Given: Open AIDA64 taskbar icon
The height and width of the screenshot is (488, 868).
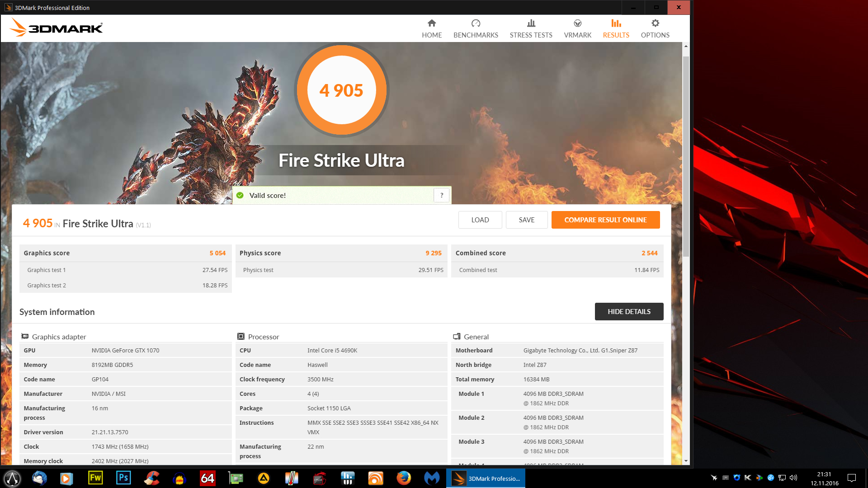Looking at the screenshot, I should (208, 478).
